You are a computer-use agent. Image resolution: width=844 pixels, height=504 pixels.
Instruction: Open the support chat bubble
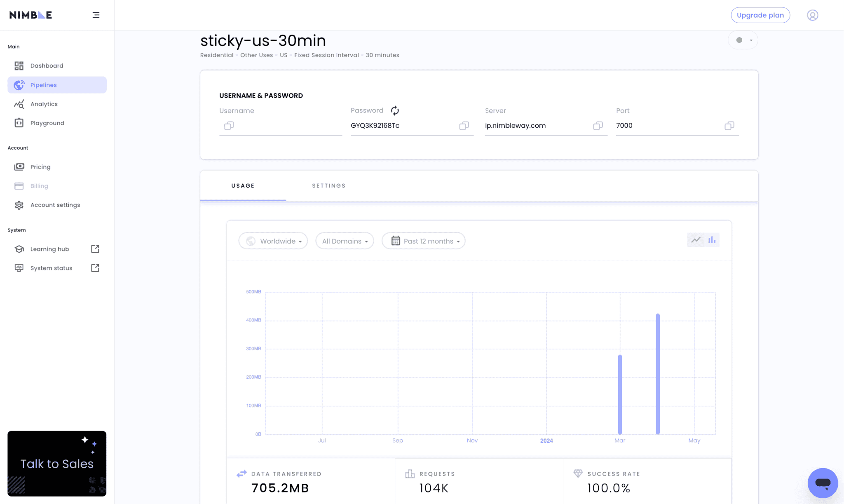click(823, 483)
